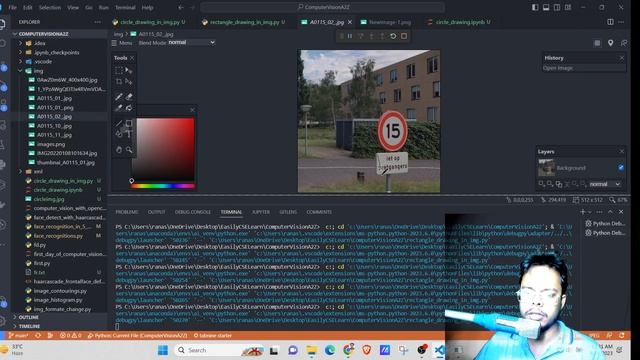Select the eyedropper tool
Viewport: 640px width, 360px height.
[x=119, y=108]
